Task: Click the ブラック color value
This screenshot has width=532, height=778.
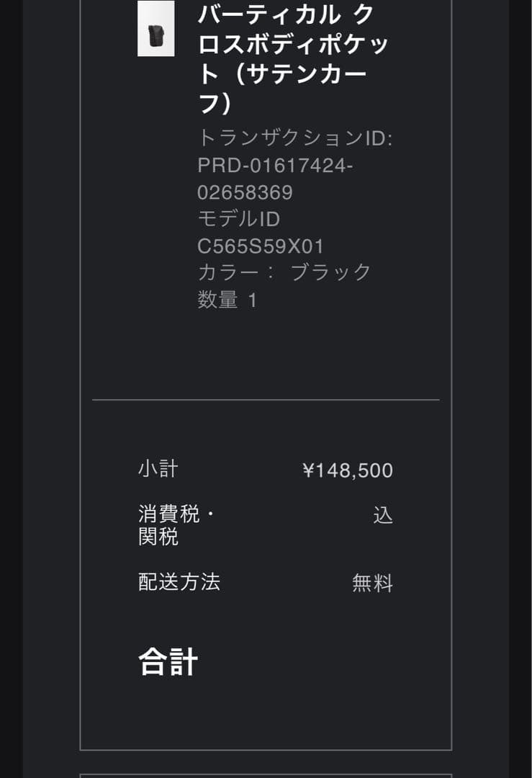Action: coord(330,272)
